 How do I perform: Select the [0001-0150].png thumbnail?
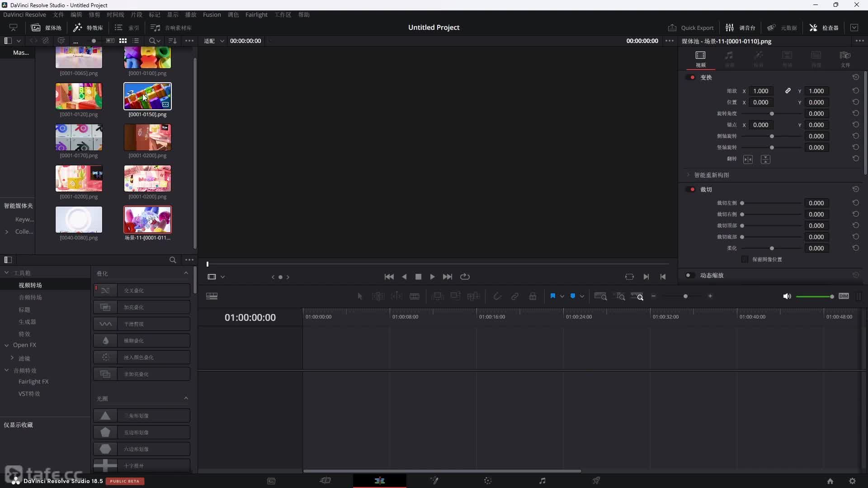point(147,96)
